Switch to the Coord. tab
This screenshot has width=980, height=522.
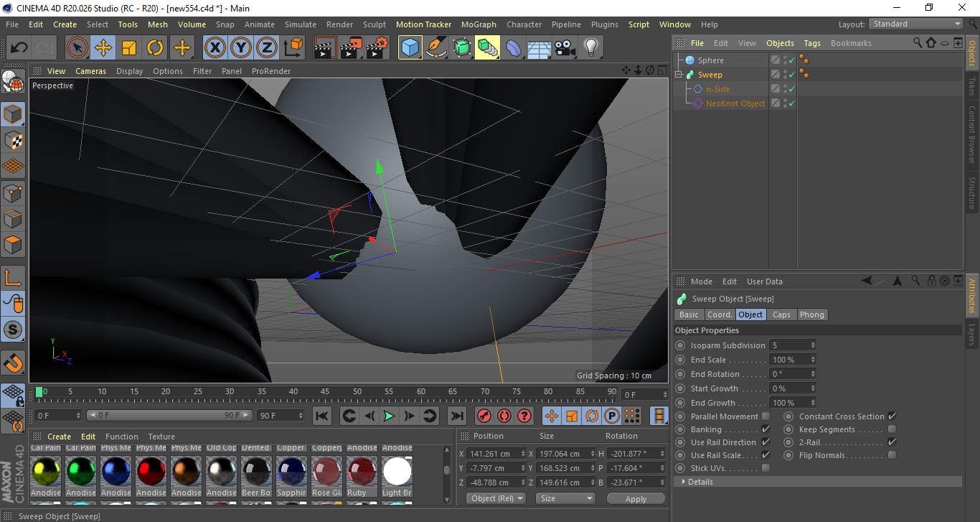[x=720, y=314]
